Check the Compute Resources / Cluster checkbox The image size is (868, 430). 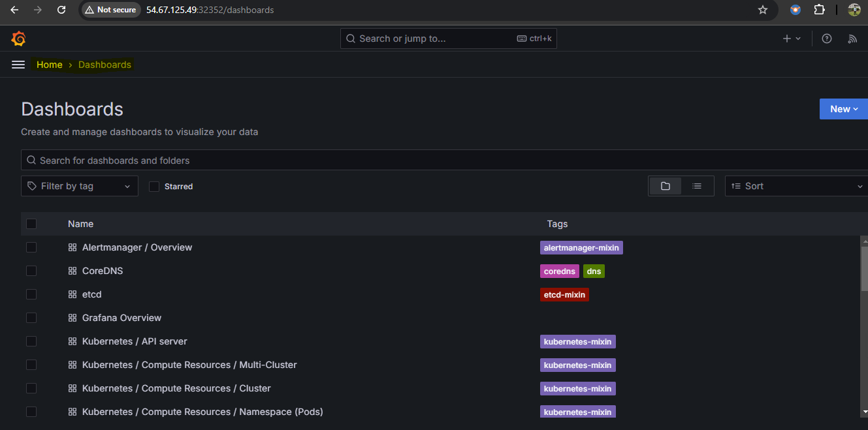pos(31,388)
